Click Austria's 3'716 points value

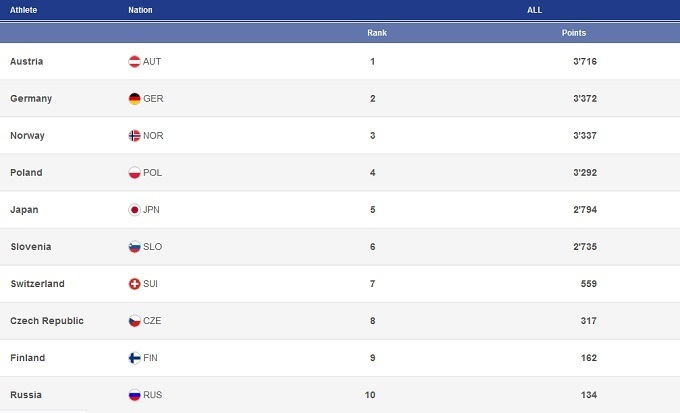[584, 62]
